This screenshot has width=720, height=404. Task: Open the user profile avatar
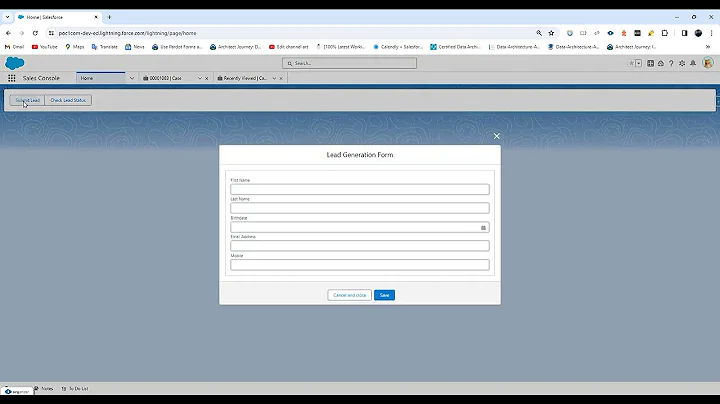(708, 63)
